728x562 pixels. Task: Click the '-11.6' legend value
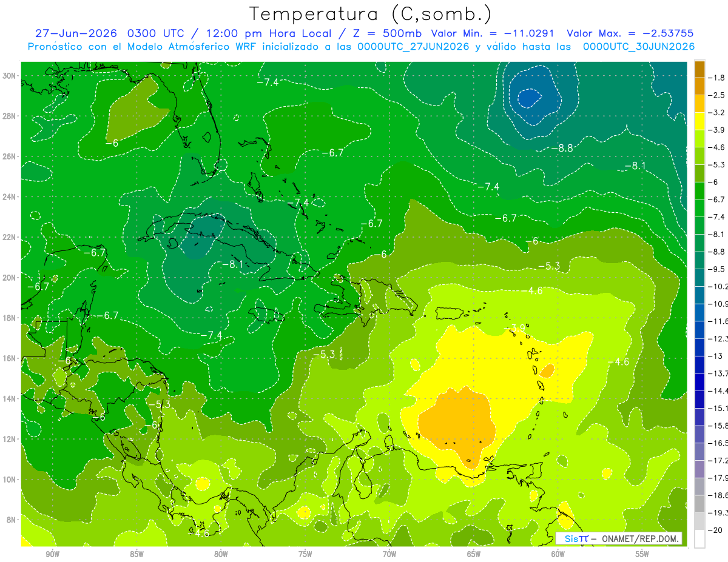point(718,321)
